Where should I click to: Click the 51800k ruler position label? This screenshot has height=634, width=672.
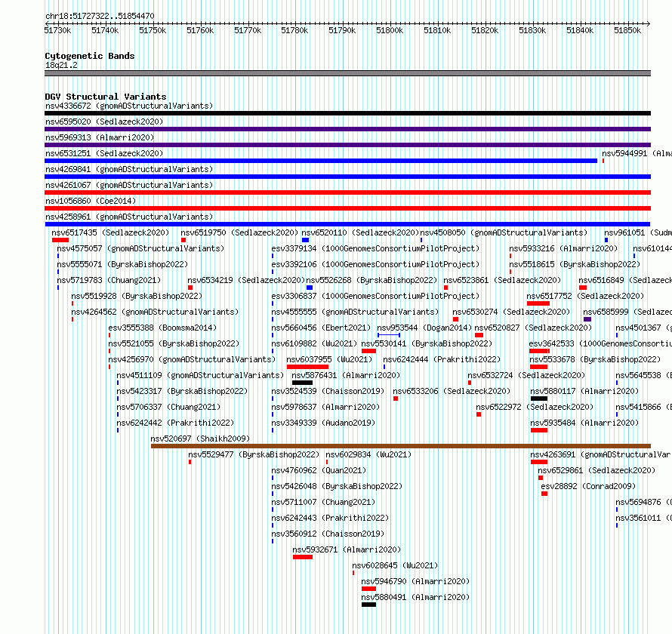[390, 30]
